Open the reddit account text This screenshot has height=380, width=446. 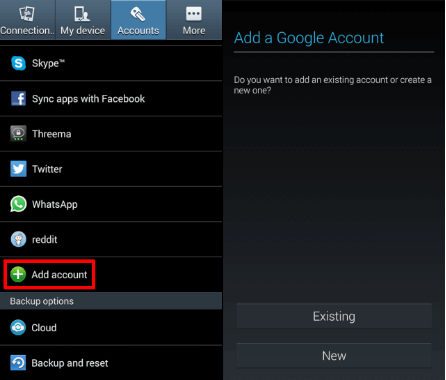pos(44,239)
